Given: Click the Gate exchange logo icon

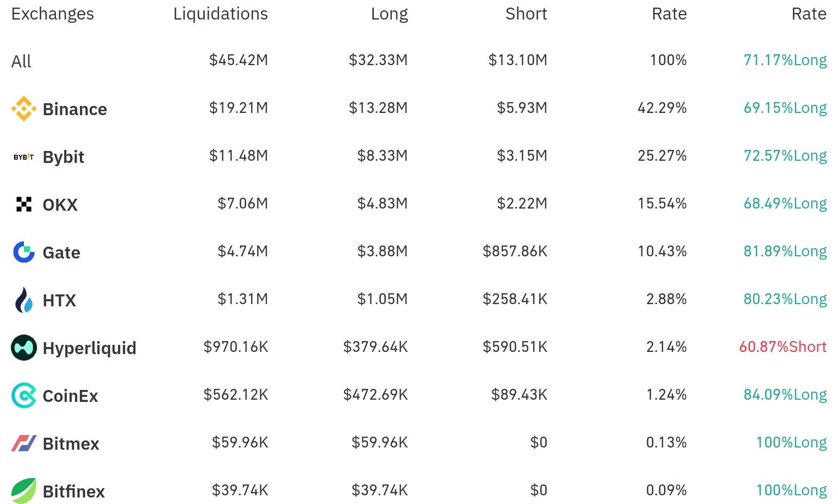Looking at the screenshot, I should coord(24,252).
